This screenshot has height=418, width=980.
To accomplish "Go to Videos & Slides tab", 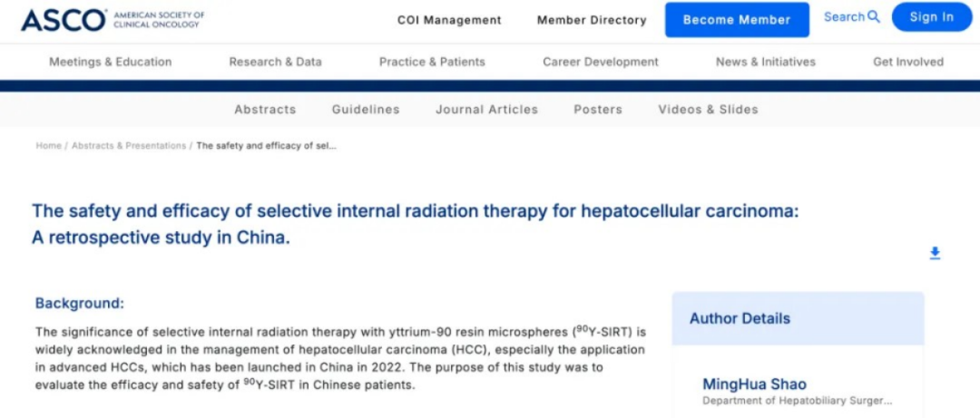I will point(708,109).
